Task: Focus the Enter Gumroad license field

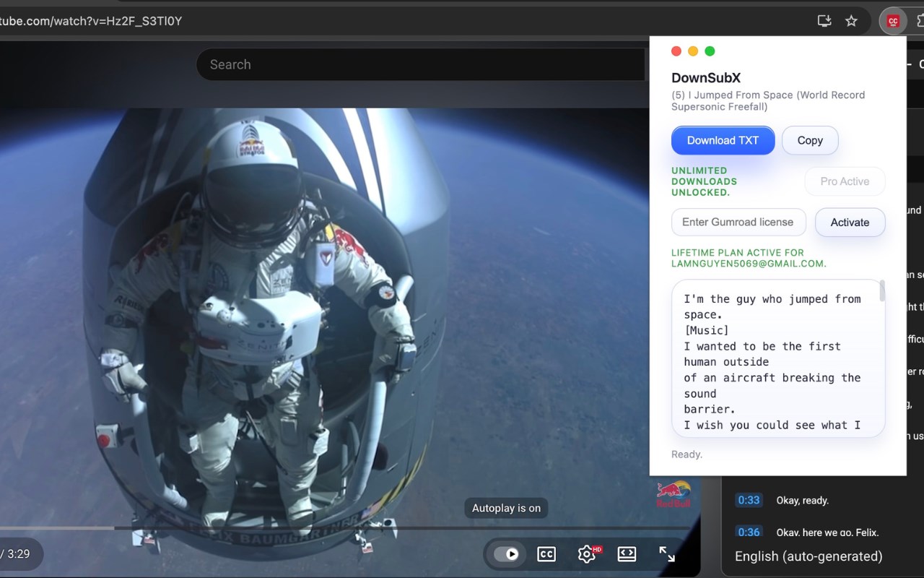Action: click(x=738, y=222)
